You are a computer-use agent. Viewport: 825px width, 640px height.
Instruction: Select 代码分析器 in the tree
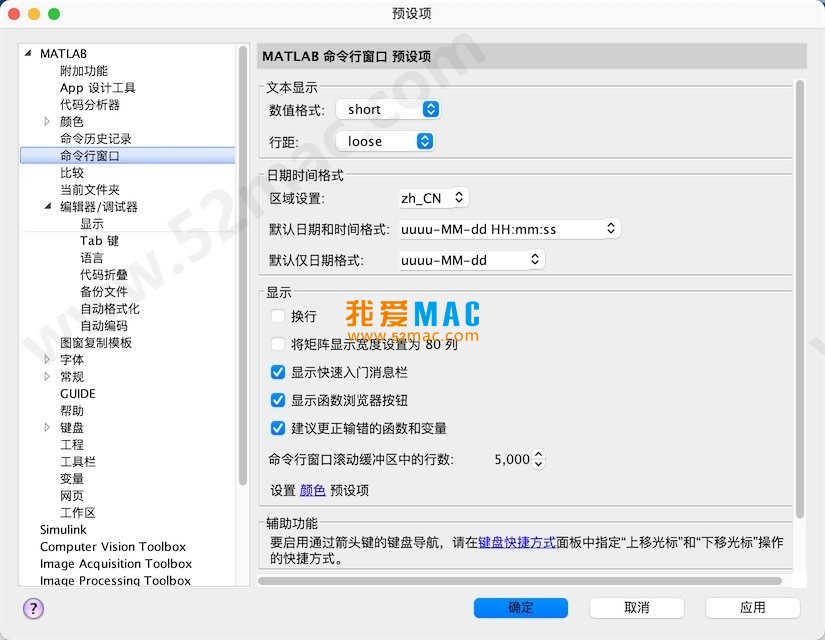coord(89,105)
